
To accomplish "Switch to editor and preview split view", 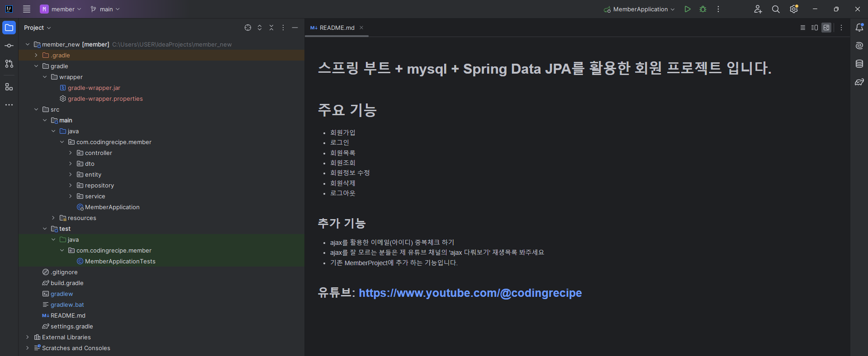I will [815, 28].
